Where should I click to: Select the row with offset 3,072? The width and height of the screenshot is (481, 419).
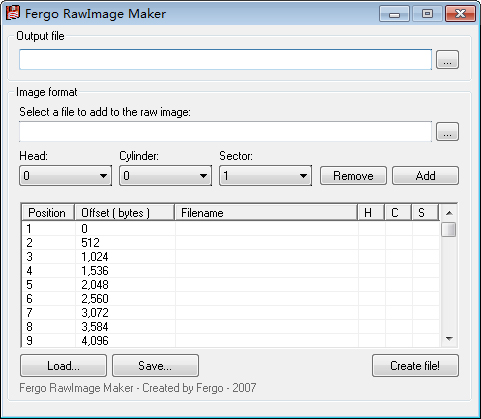pyautogui.click(x=231, y=313)
